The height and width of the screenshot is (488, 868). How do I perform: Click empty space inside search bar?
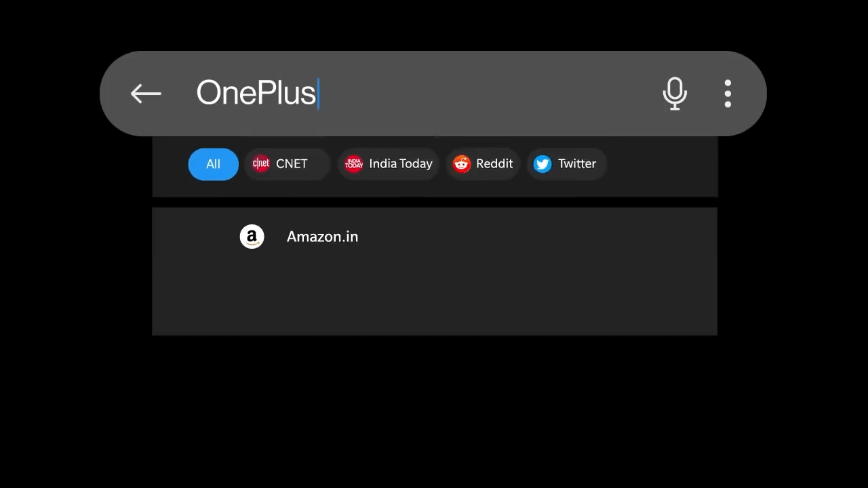[488, 94]
